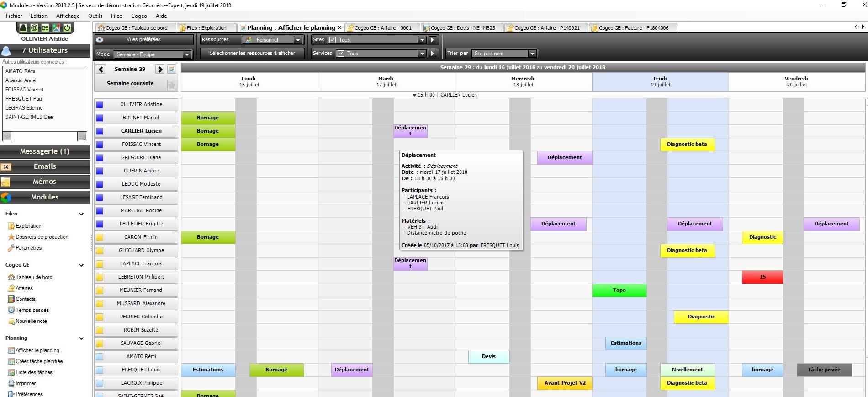Click the green power icon

(67, 28)
